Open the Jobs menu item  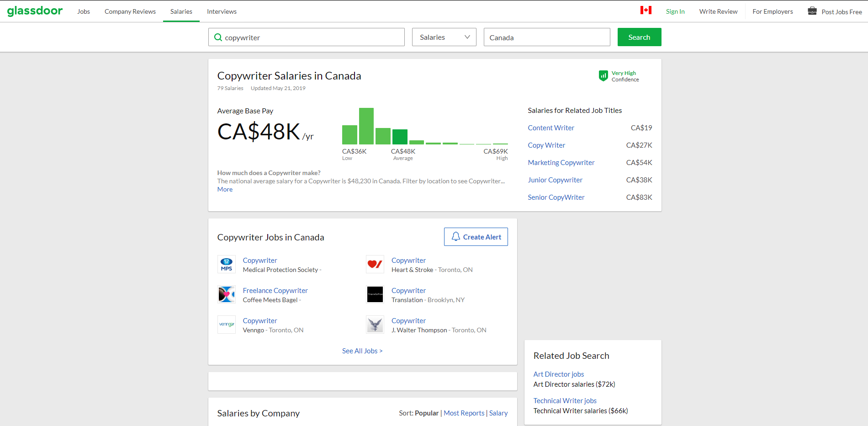coord(84,11)
